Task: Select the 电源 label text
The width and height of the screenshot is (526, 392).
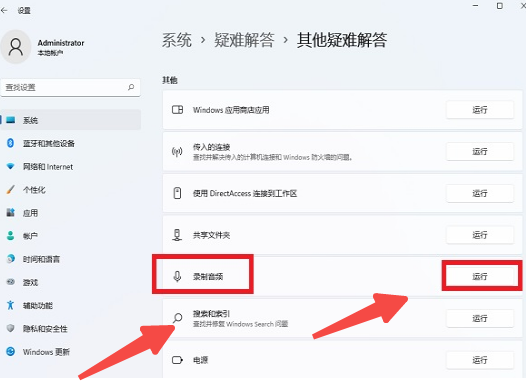Action: pyautogui.click(x=200, y=360)
